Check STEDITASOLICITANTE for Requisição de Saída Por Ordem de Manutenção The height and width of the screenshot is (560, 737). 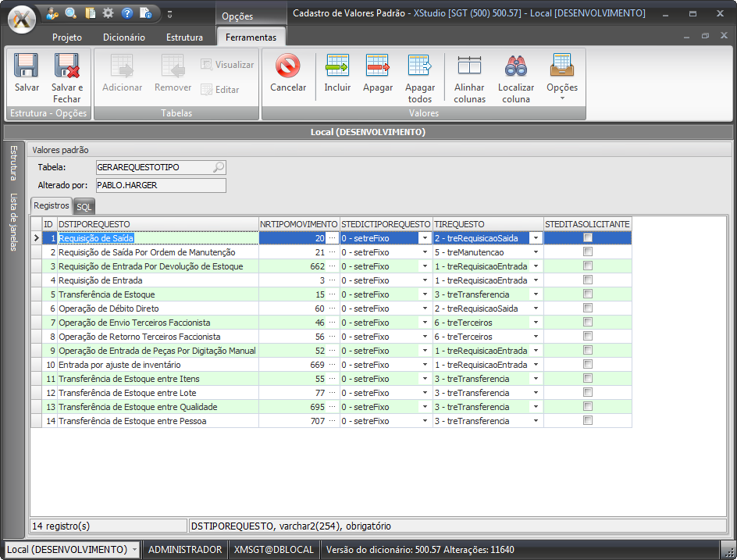click(588, 252)
